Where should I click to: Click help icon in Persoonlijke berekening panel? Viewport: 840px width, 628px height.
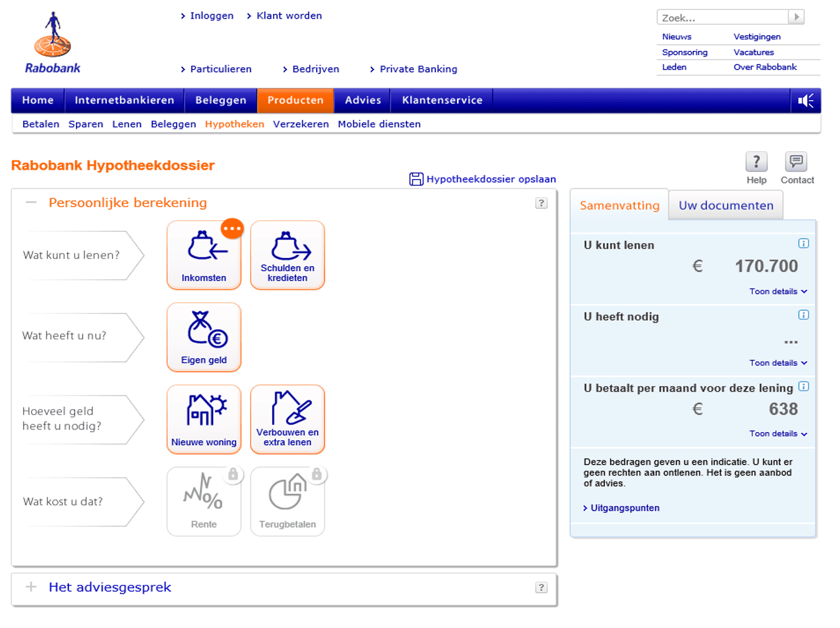(x=542, y=203)
